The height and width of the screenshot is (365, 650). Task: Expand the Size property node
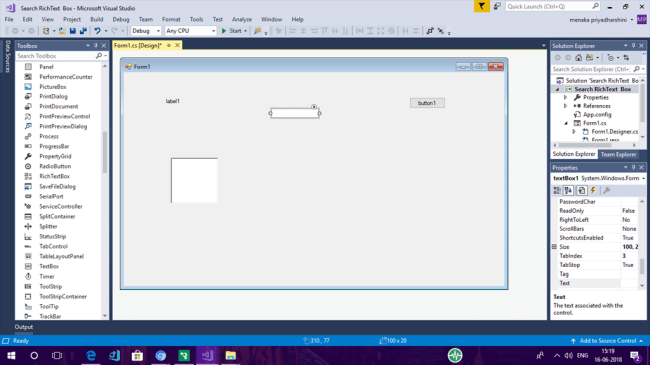coord(554,247)
